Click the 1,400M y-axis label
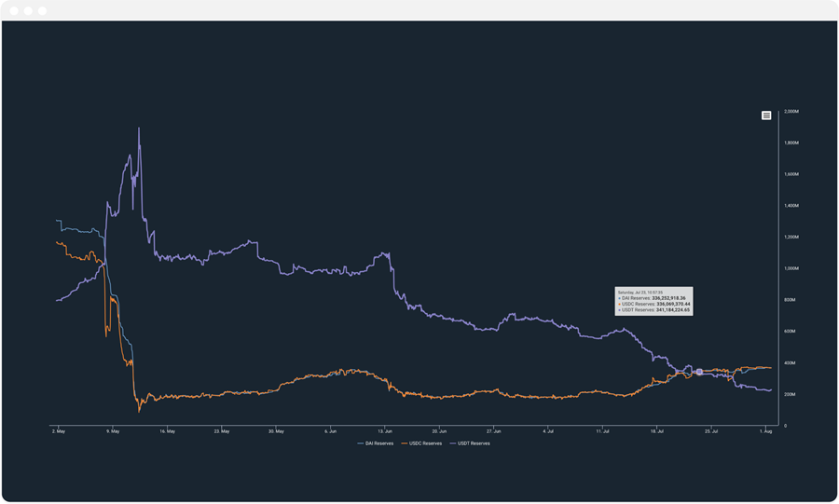 (x=791, y=206)
